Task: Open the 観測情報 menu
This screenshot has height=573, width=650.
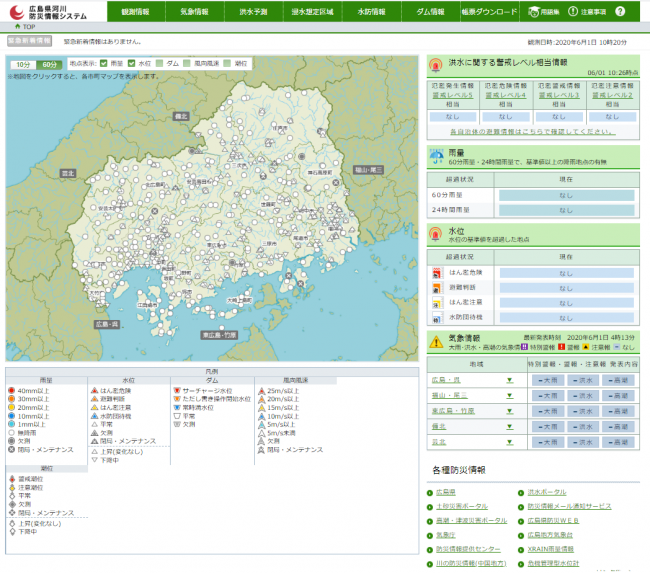Action: pos(136,12)
